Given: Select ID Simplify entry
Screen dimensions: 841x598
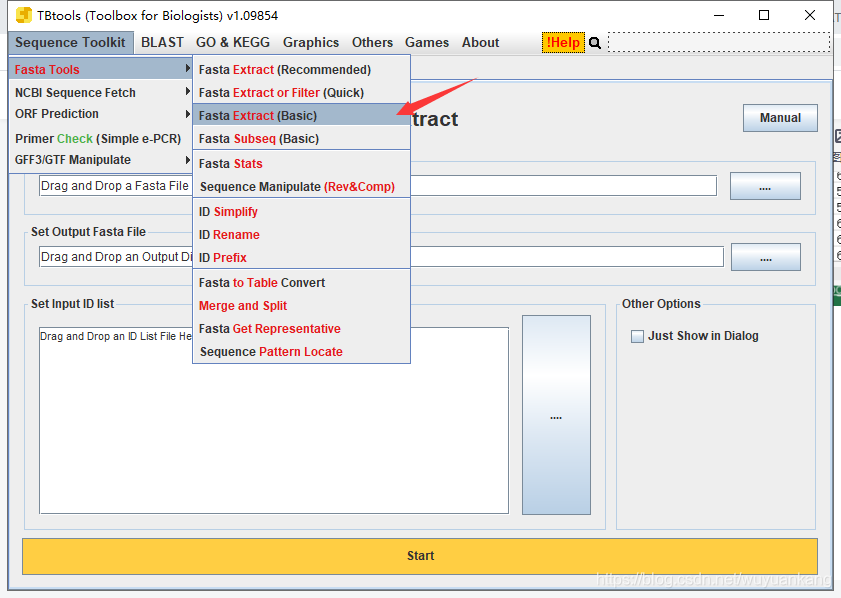Looking at the screenshot, I should [x=301, y=212].
